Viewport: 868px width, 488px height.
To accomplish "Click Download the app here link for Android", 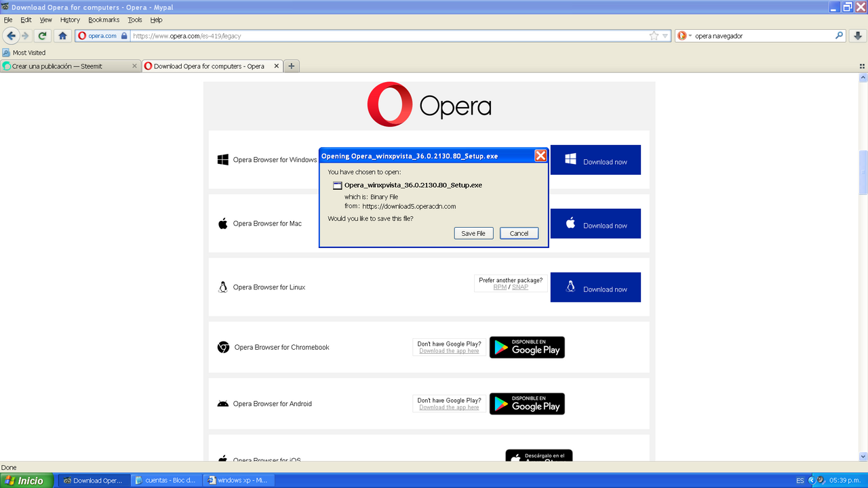I will tap(449, 407).
